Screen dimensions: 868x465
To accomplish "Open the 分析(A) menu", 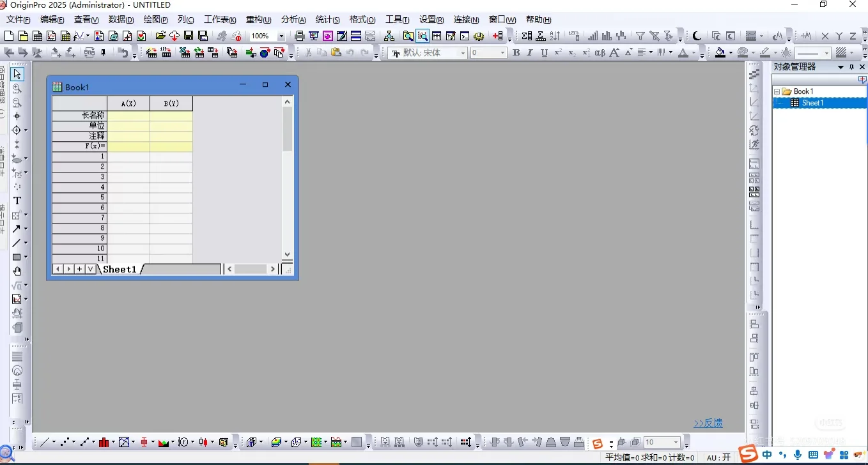I will pyautogui.click(x=293, y=20).
